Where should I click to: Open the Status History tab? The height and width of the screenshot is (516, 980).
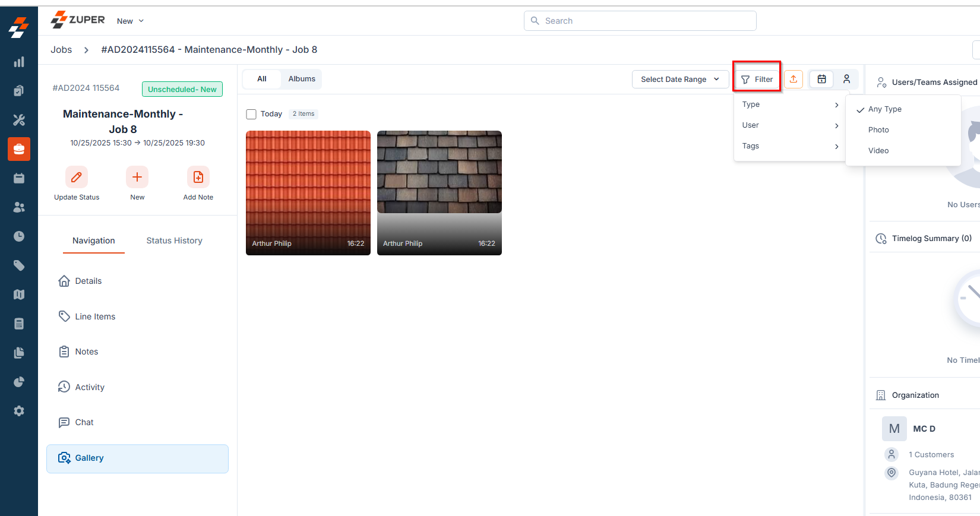(x=175, y=240)
